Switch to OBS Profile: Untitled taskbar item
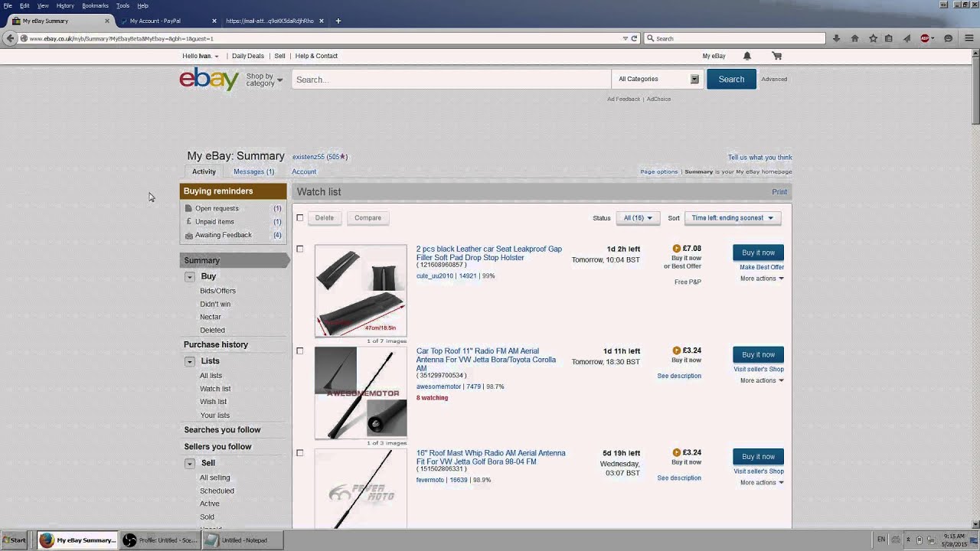This screenshot has width=980, height=551. pos(159,540)
